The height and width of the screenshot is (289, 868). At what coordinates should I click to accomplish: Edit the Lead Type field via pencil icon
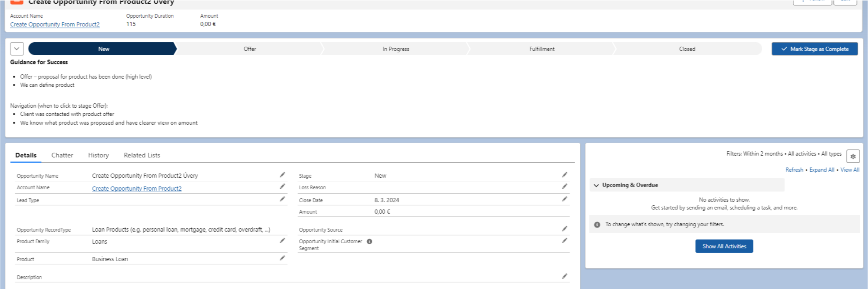coord(282,199)
